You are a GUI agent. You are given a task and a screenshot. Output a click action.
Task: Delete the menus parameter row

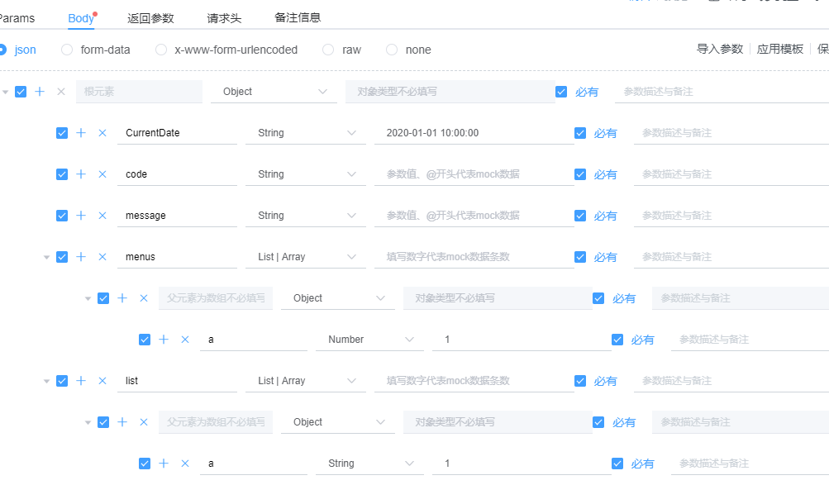[x=102, y=256]
